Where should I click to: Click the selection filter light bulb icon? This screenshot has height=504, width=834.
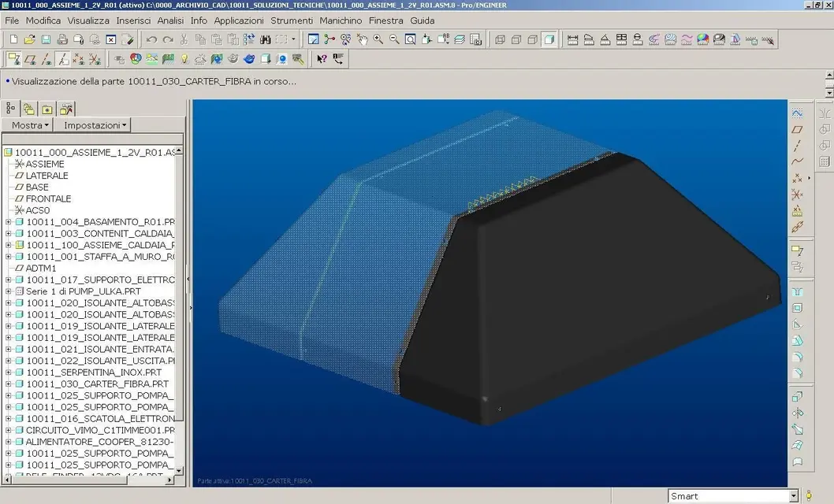pyautogui.click(x=809, y=496)
